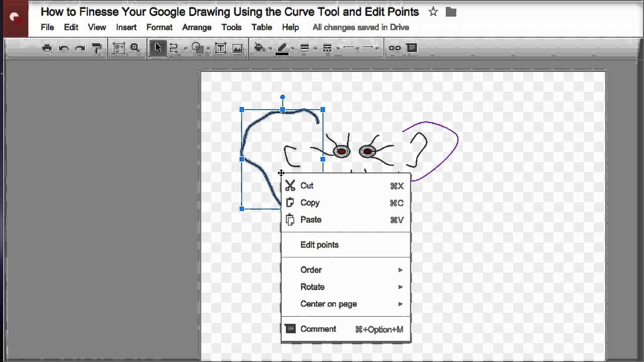This screenshot has height=362, width=644.
Task: Rename the document title
Action: [229, 12]
